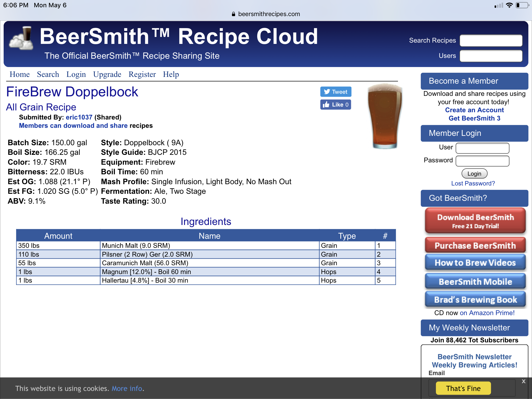Focus the Member Login User field
This screenshot has height=399, width=532.
point(482,148)
